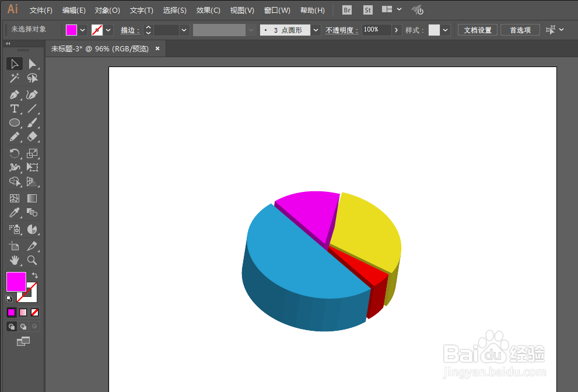Expand the opacity slider arrow

point(396,30)
